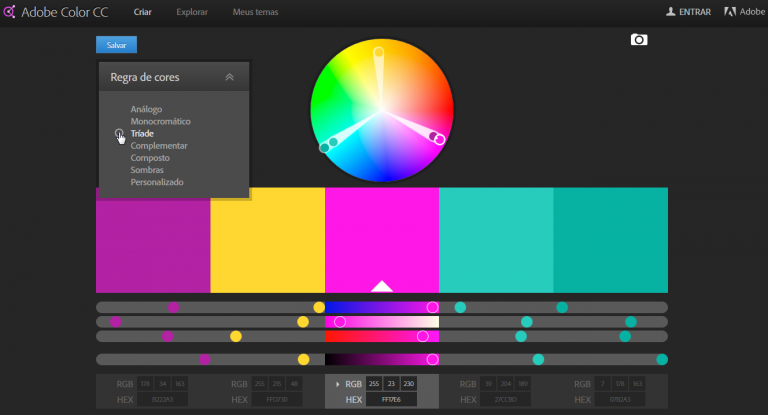Choose the Sombras color rule
The width and height of the screenshot is (768, 415).
point(147,170)
